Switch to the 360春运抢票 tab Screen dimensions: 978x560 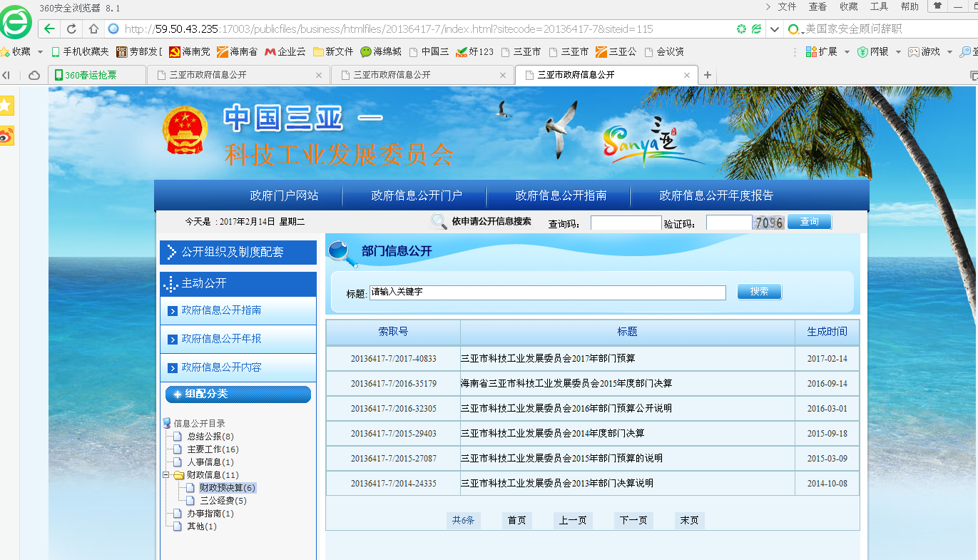[x=97, y=75]
